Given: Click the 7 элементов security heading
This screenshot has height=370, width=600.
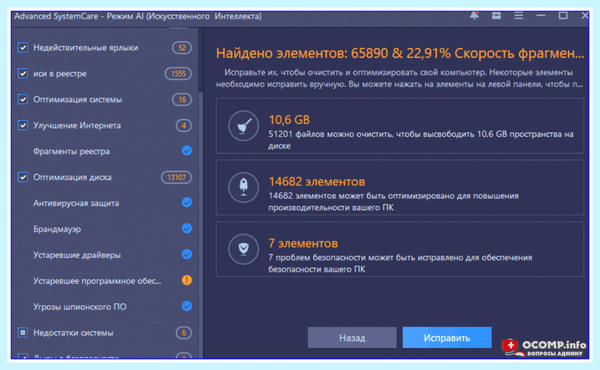Looking at the screenshot, I should tap(303, 243).
